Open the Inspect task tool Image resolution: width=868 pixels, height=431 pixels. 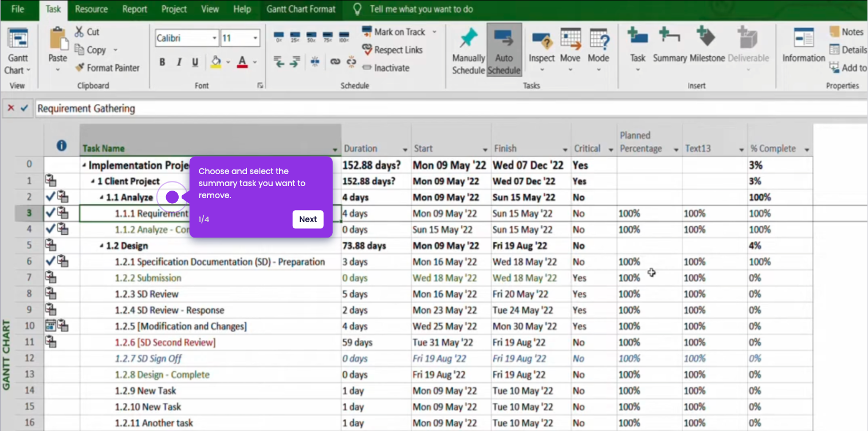(541, 51)
